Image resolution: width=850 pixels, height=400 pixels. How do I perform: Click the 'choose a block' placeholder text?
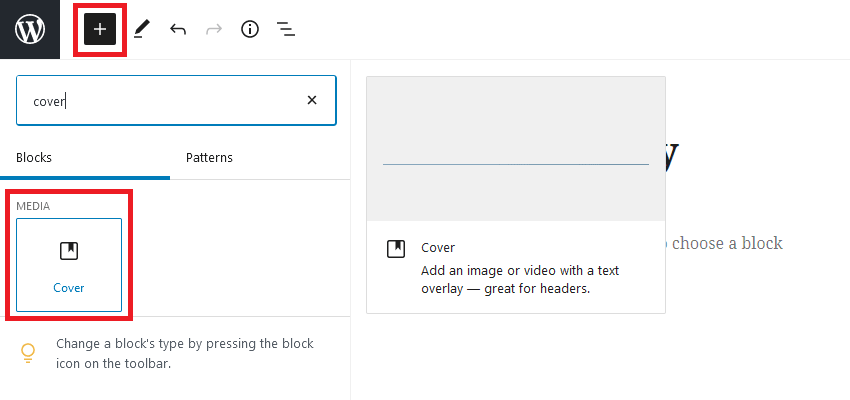click(727, 243)
